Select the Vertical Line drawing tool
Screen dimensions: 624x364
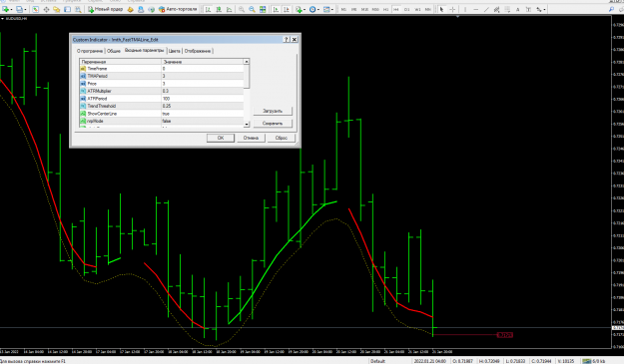point(465,9)
